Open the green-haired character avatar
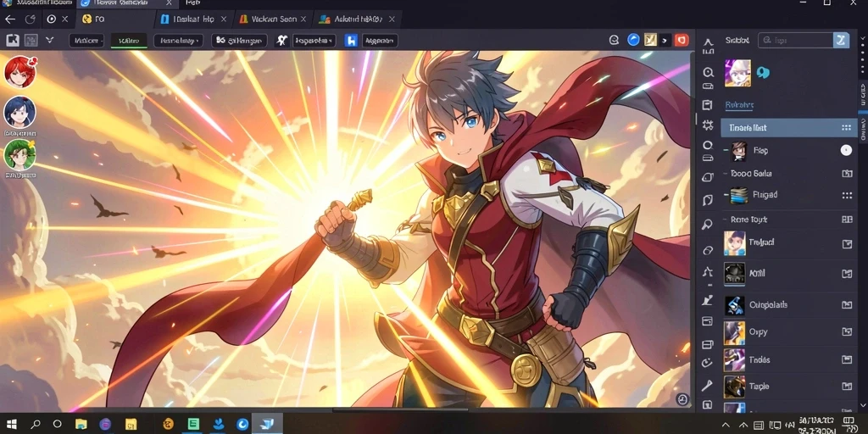Screen dimensions: 868x434 (20, 154)
